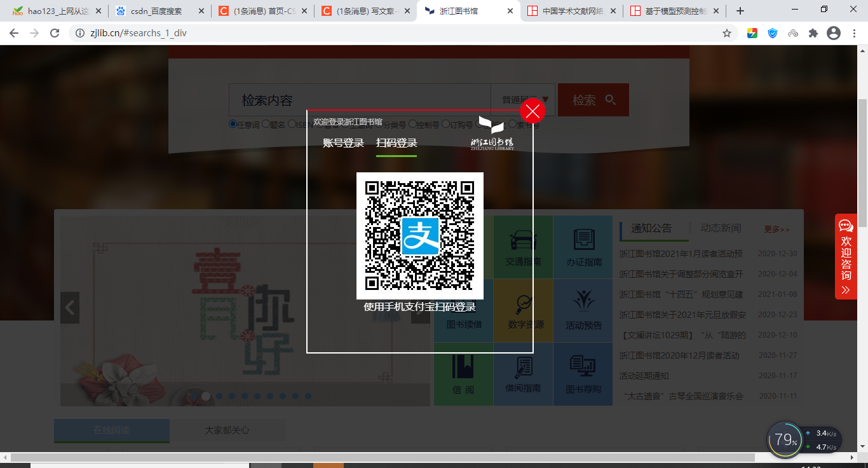Close the 浙江图书馆 browser tab

pos(510,11)
